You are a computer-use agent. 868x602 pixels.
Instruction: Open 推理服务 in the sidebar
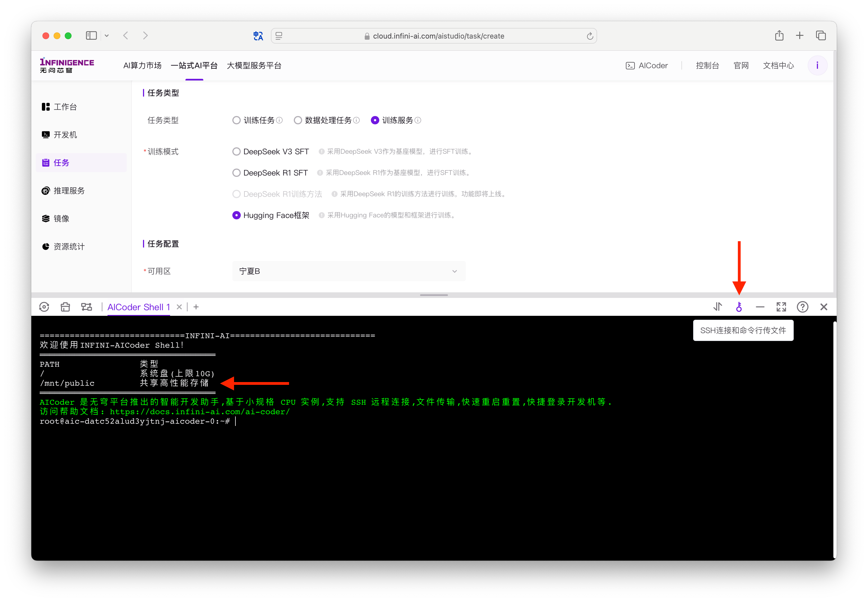tap(81, 191)
